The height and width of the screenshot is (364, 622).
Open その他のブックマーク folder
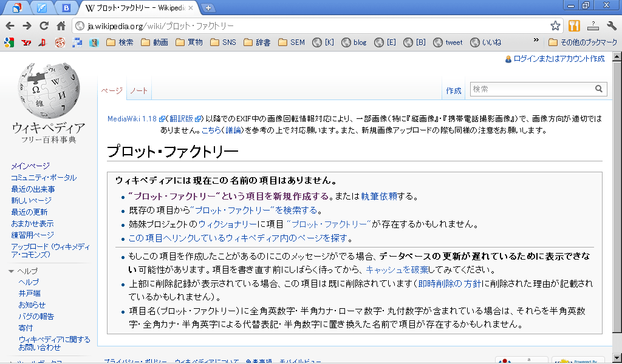coord(583,42)
